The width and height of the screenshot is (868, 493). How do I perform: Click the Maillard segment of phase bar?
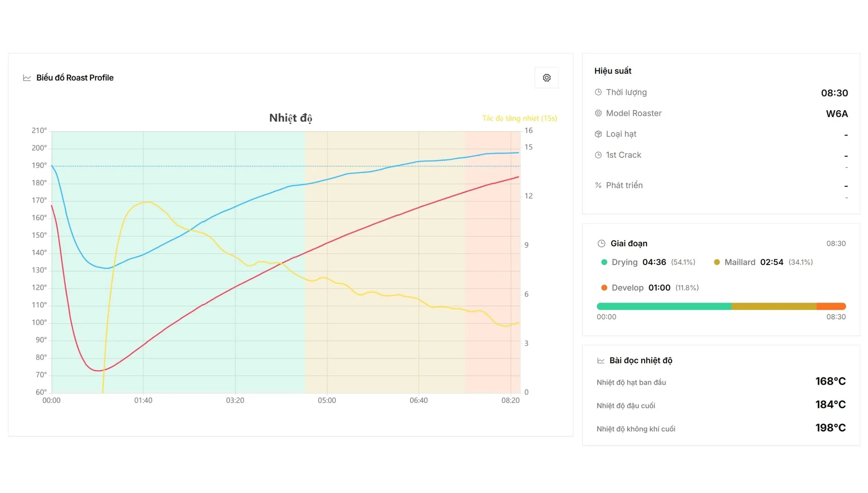click(774, 307)
